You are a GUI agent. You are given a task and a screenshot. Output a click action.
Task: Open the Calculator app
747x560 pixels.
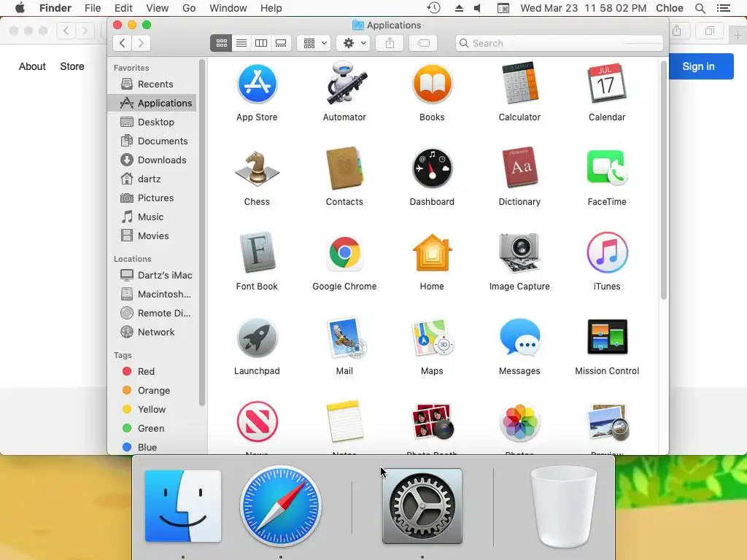(519, 83)
